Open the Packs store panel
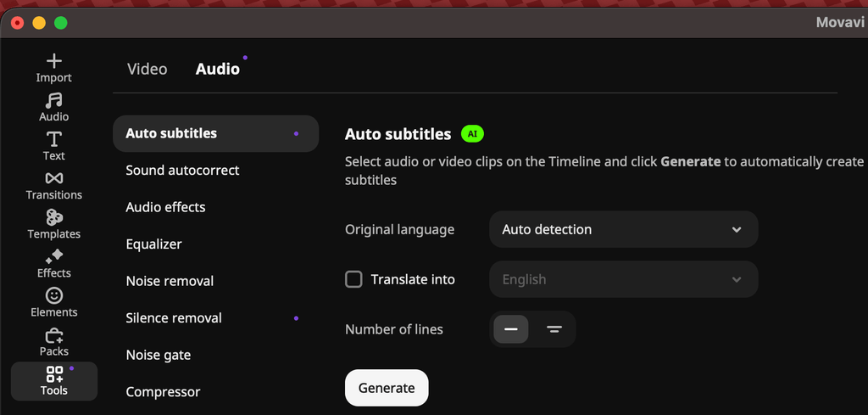The height and width of the screenshot is (415, 868). (x=53, y=342)
